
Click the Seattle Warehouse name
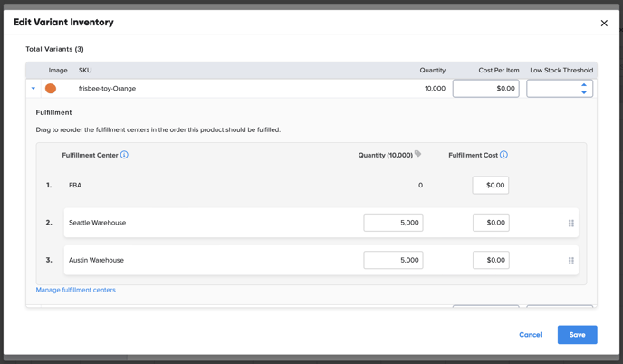(x=98, y=223)
